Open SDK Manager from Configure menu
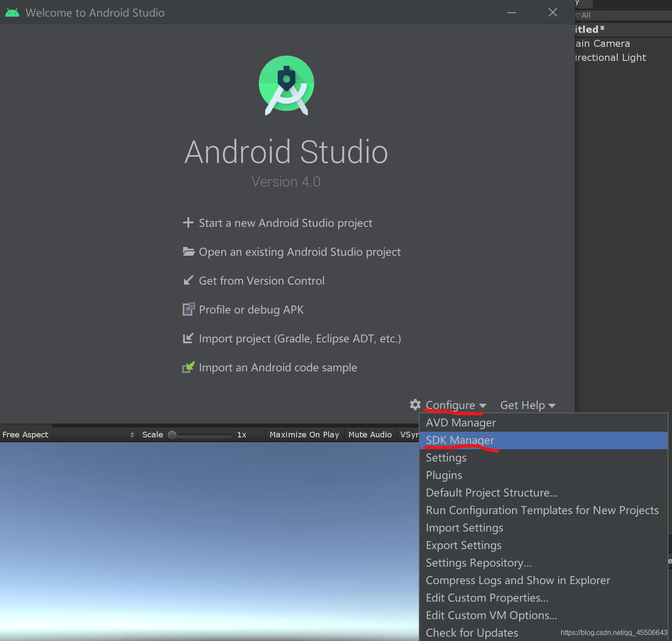 [544, 440]
